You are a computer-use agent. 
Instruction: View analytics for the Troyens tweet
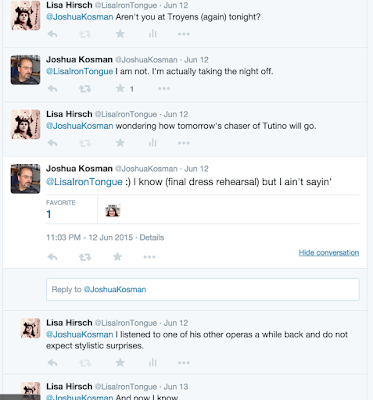[152, 34]
